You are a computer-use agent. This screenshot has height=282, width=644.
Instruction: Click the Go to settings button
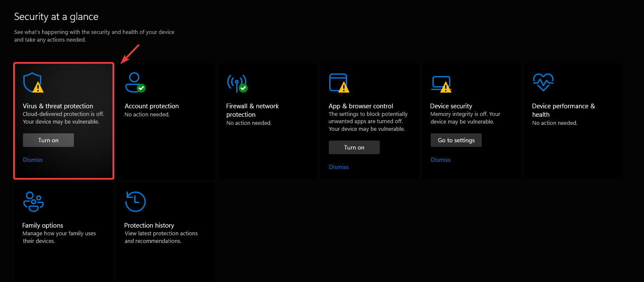456,140
